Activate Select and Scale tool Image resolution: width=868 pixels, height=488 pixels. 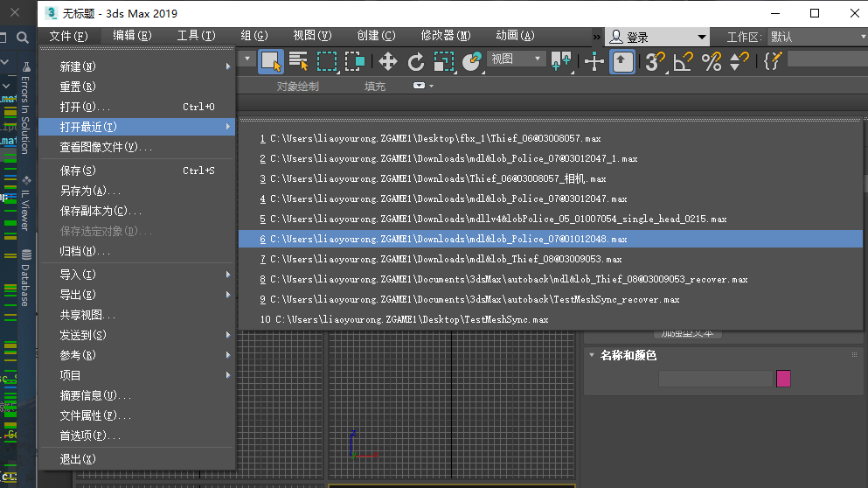coord(444,61)
